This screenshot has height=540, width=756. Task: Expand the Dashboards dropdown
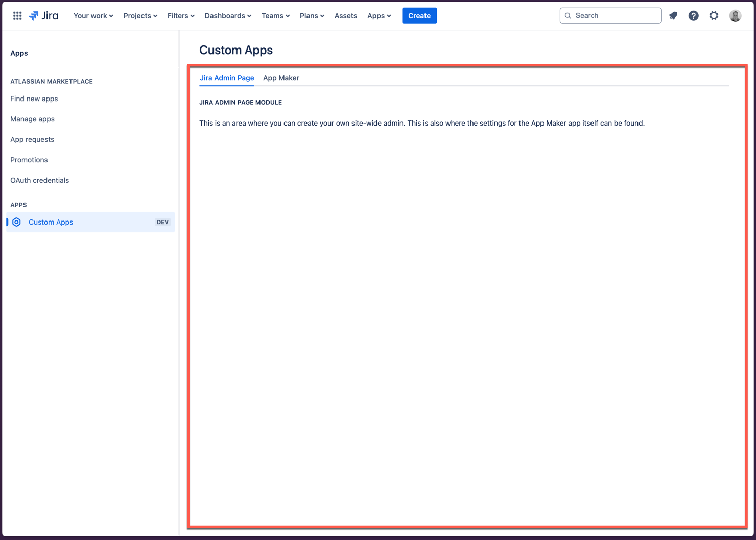(x=228, y=16)
